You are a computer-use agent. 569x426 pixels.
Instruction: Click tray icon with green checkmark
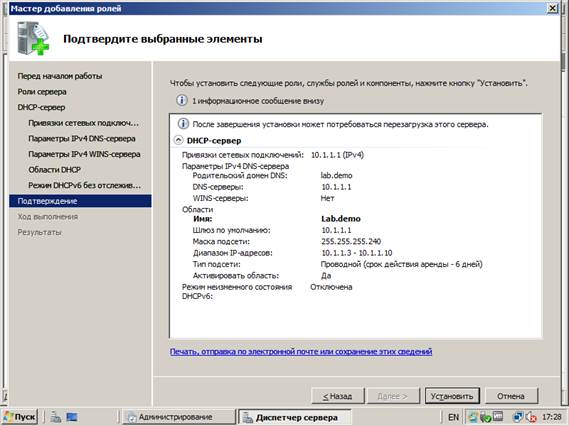pos(485,417)
